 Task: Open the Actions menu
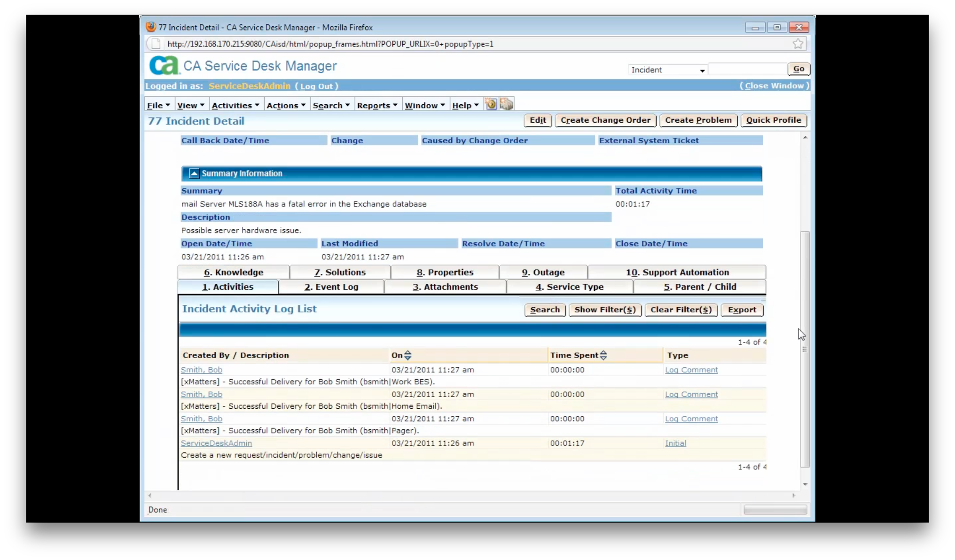point(286,105)
